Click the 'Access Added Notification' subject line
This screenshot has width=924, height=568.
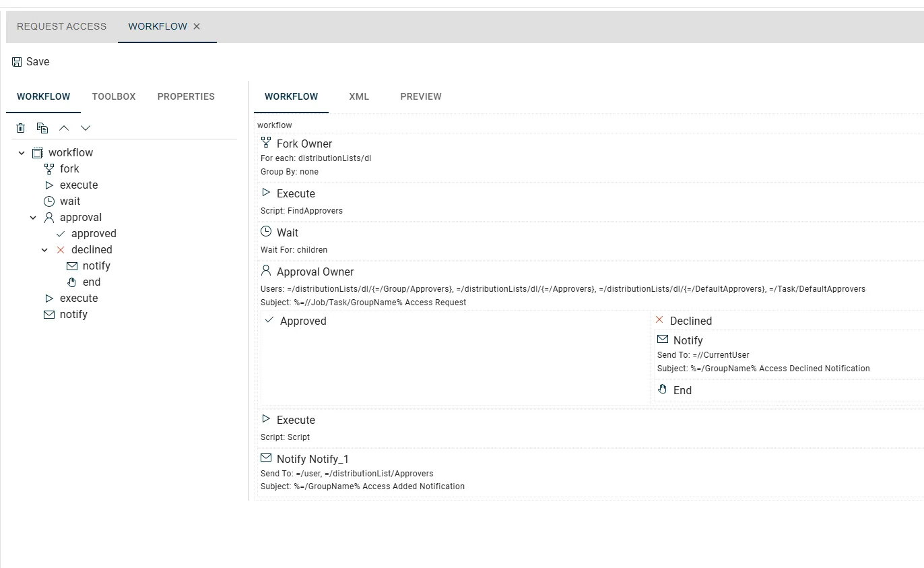(x=362, y=486)
